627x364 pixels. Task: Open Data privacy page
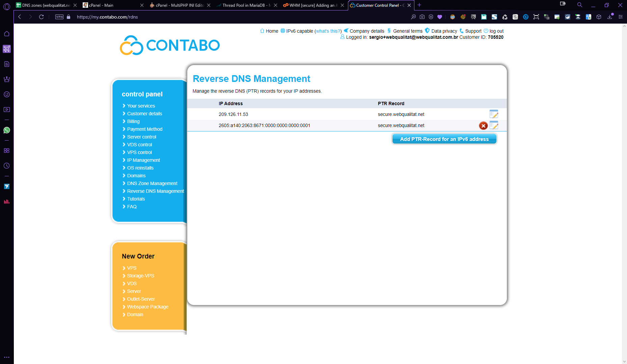point(444,31)
